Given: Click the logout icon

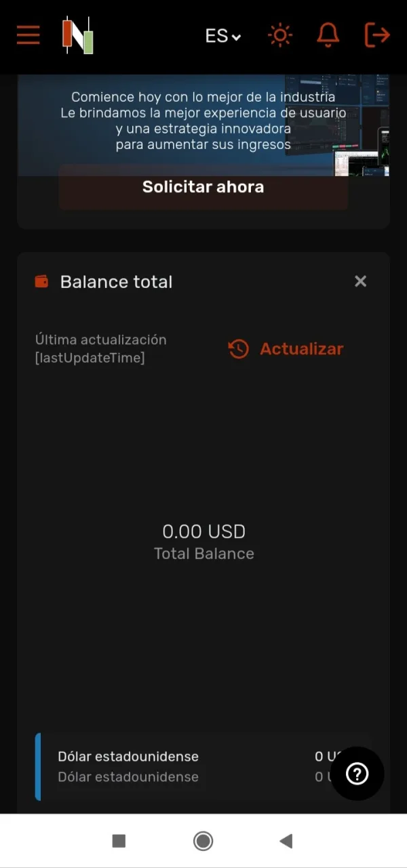Looking at the screenshot, I should (377, 35).
